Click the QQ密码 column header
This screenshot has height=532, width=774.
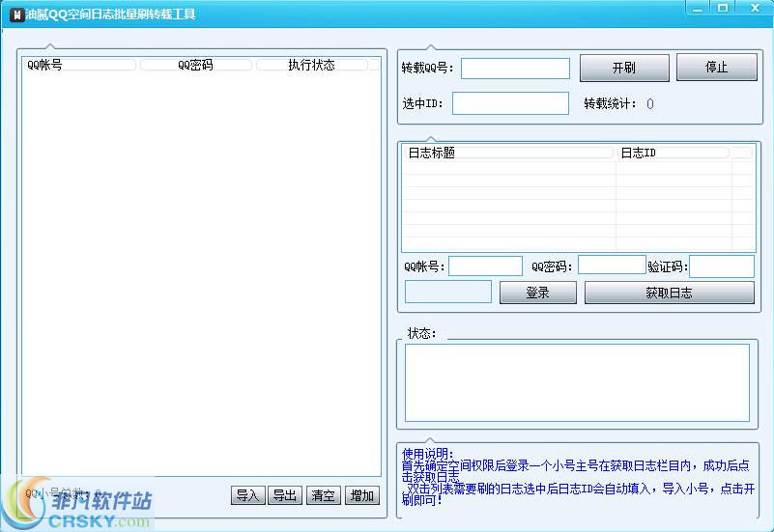196,65
